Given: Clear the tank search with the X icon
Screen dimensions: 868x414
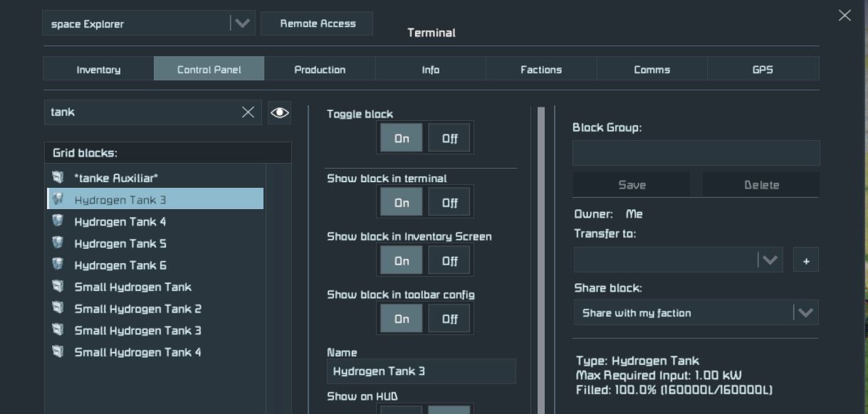Looking at the screenshot, I should click(x=248, y=112).
